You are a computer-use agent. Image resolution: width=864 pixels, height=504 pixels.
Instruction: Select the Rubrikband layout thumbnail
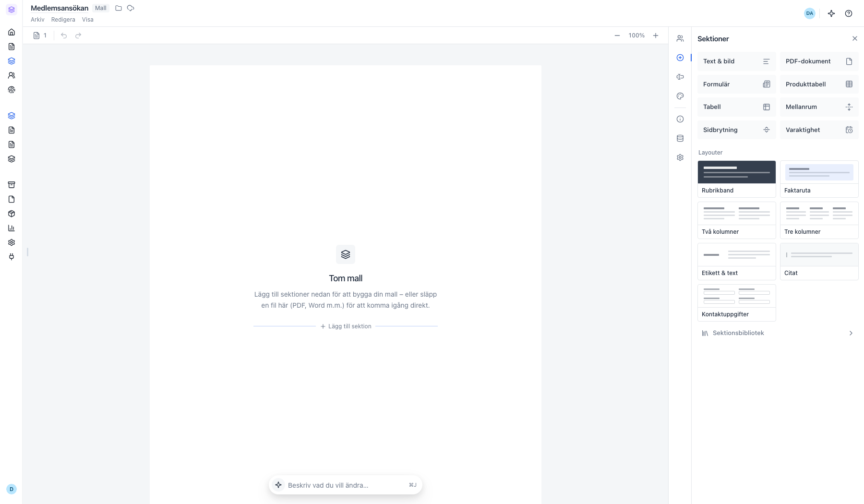[737, 179]
